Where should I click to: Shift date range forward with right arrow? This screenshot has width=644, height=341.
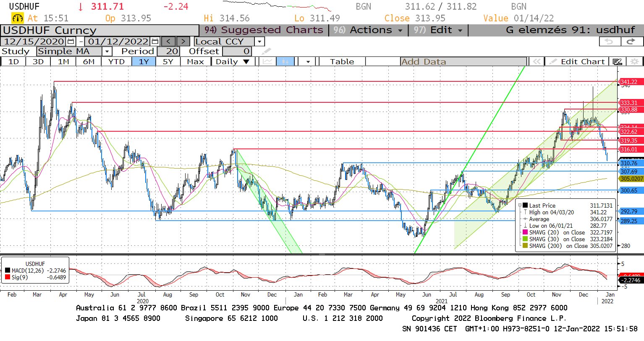[x=183, y=42]
